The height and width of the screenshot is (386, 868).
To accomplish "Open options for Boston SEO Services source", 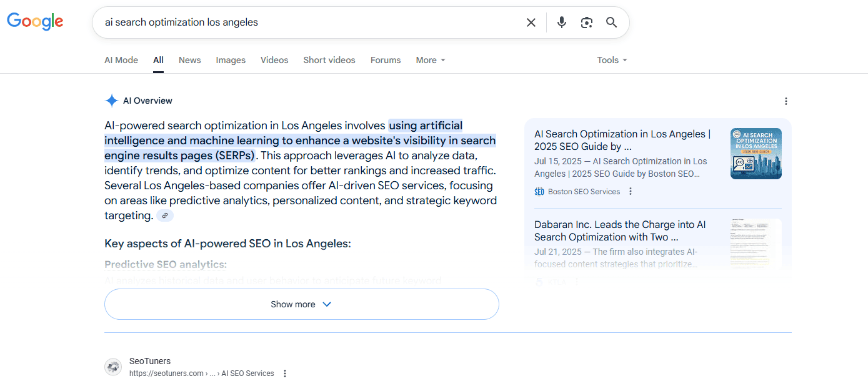I will click(631, 192).
